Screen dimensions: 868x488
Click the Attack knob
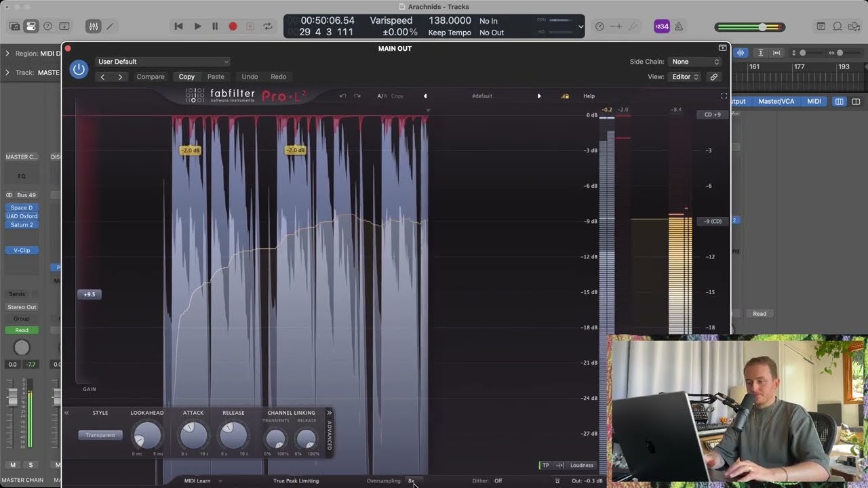193,436
